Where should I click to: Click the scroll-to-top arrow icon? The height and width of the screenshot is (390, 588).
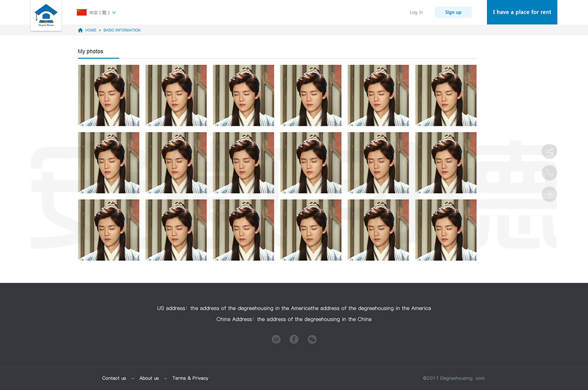click(549, 194)
